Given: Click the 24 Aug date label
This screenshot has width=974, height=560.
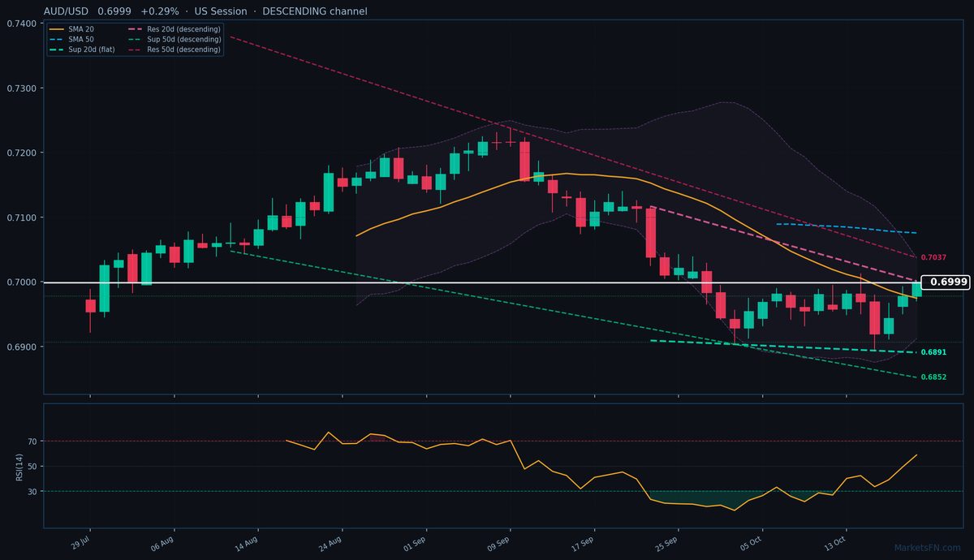Looking at the screenshot, I should point(330,542).
